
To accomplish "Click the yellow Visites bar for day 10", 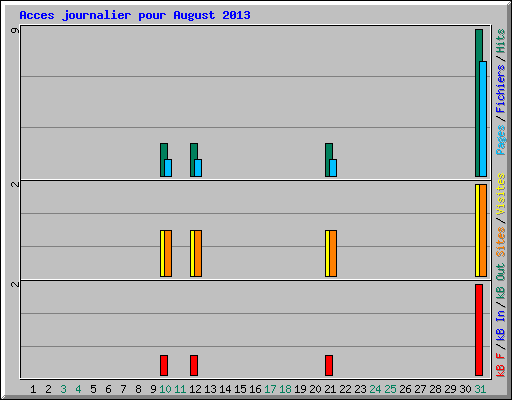I will click(x=162, y=253).
